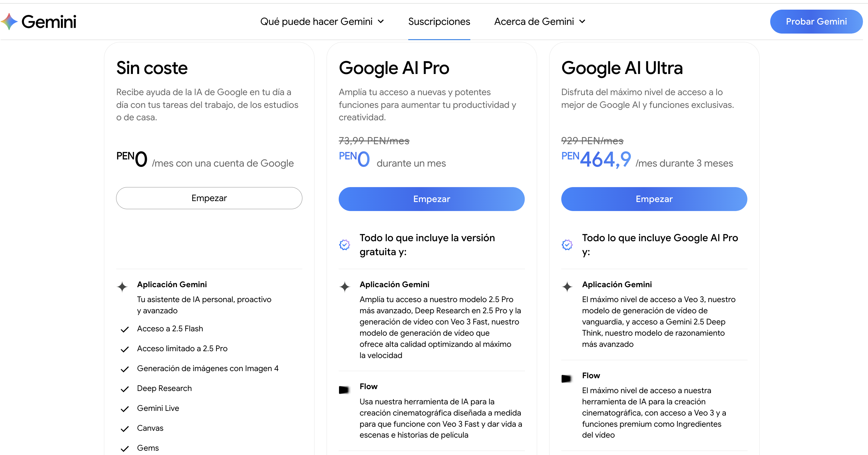Click Empezar under Google AI Pro
The height and width of the screenshot is (455, 868).
[x=431, y=199]
